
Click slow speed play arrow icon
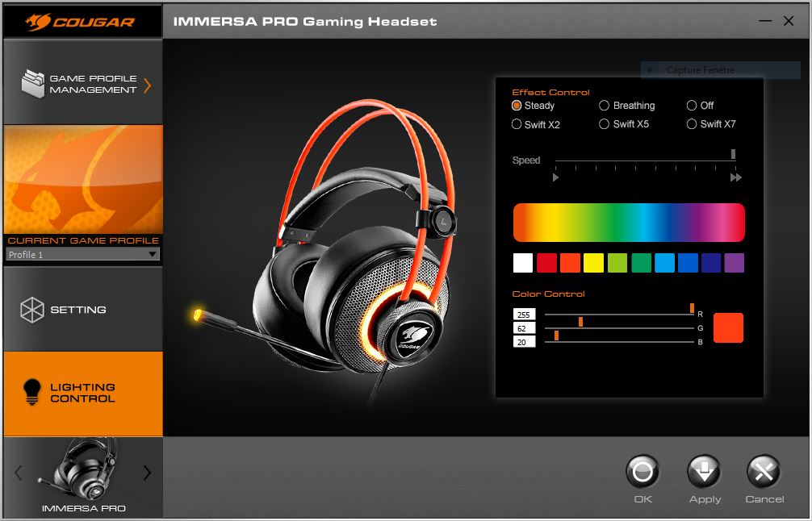[555, 177]
